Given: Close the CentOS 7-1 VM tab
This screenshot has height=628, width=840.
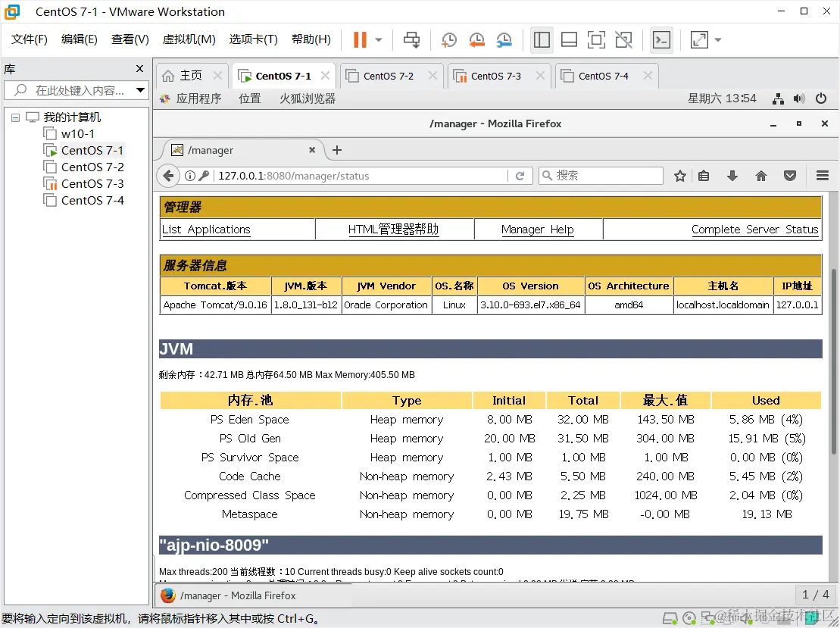Looking at the screenshot, I should click(x=325, y=76).
